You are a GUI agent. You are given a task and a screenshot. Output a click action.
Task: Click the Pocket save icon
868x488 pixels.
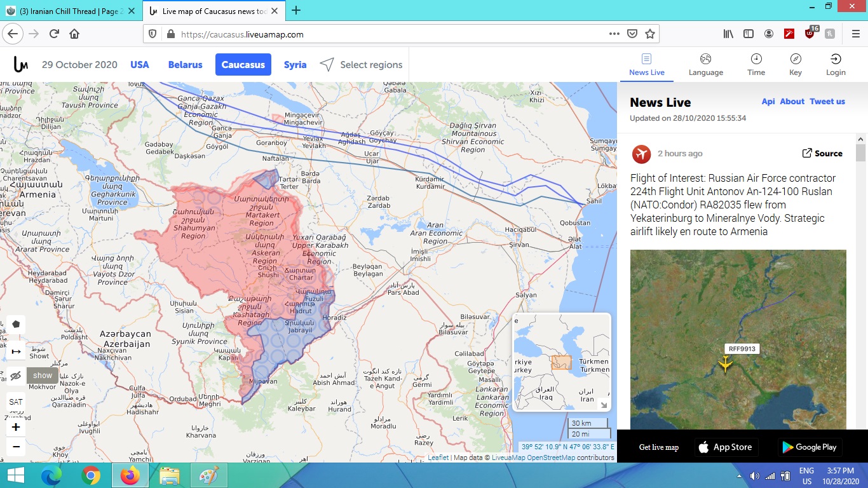point(632,34)
